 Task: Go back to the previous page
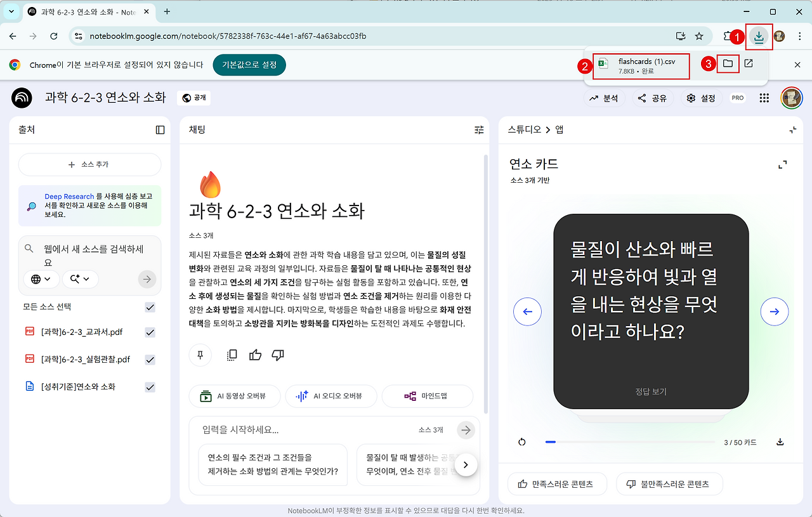click(13, 36)
